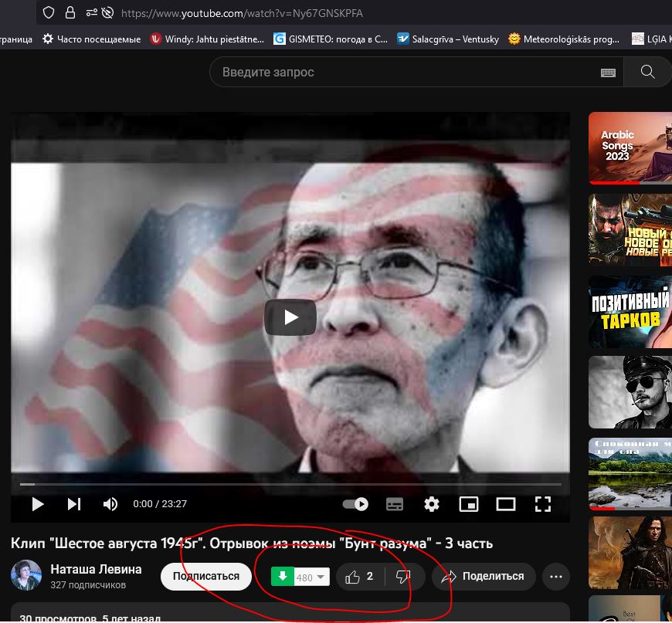The image size is (672, 623).
Task: Click the YouTube URL in address bar
Action: 242,13
